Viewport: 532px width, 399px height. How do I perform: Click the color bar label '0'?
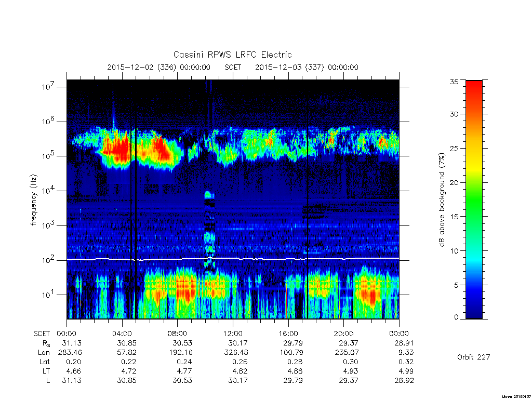pyautogui.click(x=456, y=317)
